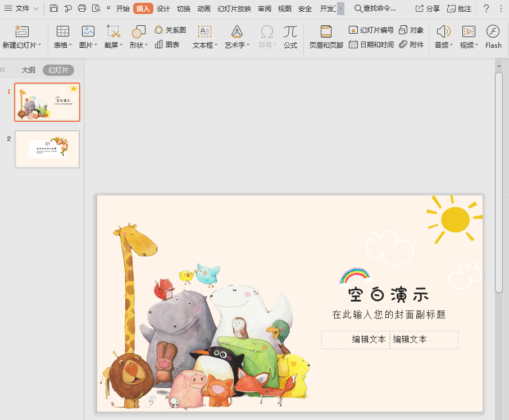Switch to the 动画 animation tab
Viewport: 509px width, 420px height.
pos(204,8)
